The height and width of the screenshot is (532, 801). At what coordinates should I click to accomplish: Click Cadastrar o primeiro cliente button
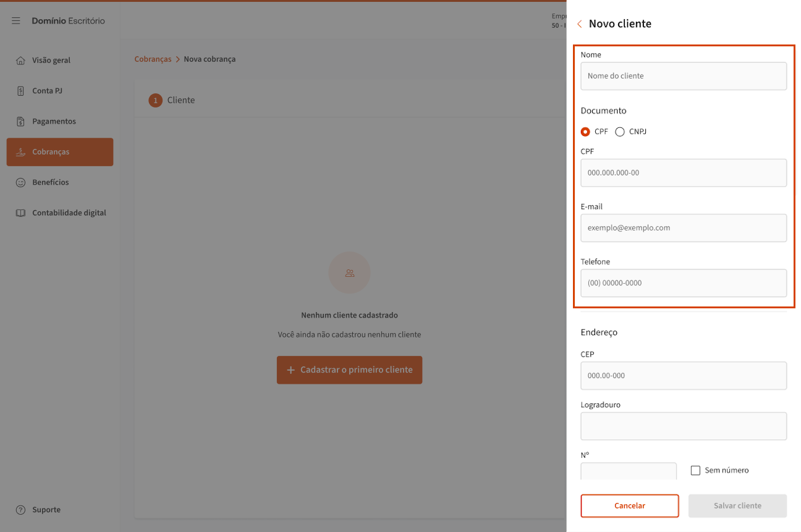(349, 369)
